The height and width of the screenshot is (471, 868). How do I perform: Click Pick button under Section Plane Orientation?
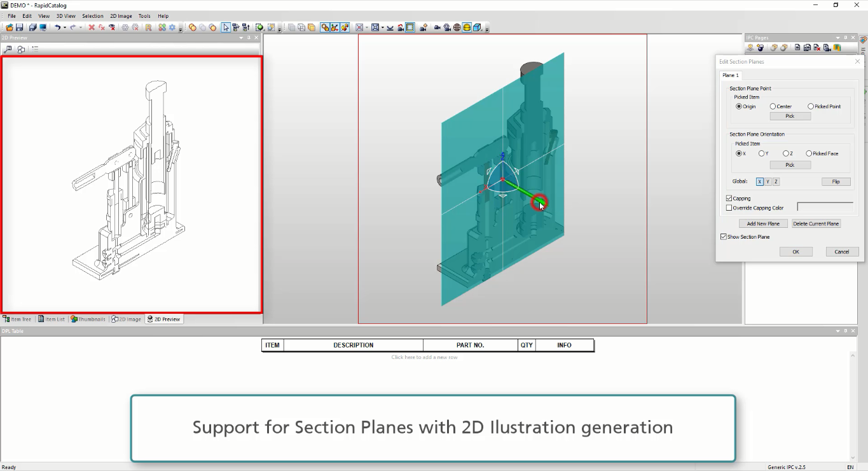[790, 165]
